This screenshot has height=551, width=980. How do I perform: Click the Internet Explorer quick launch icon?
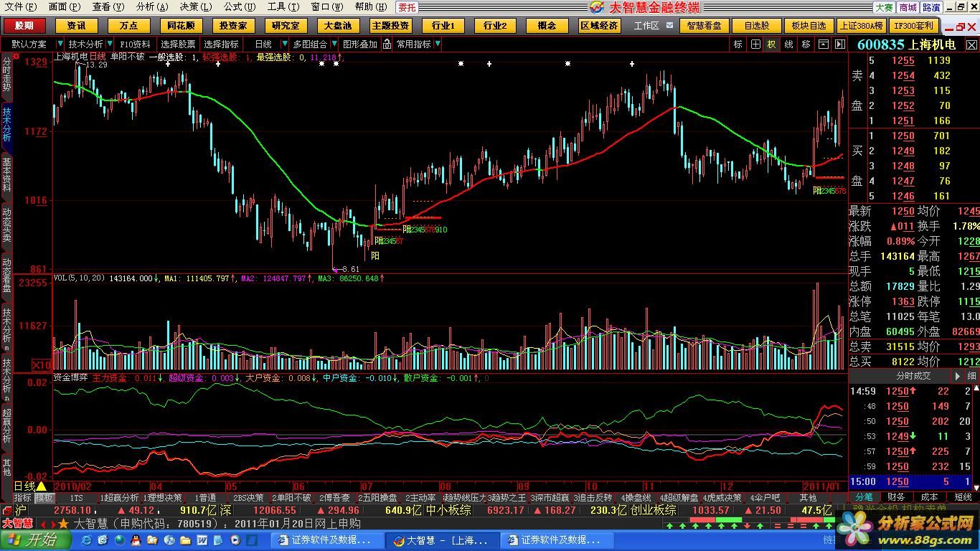[x=87, y=540]
